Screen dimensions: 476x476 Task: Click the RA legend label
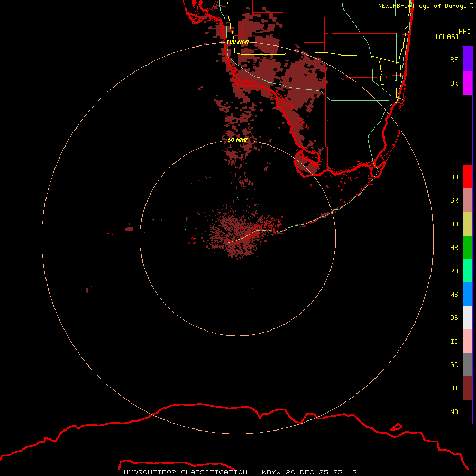[x=454, y=271]
